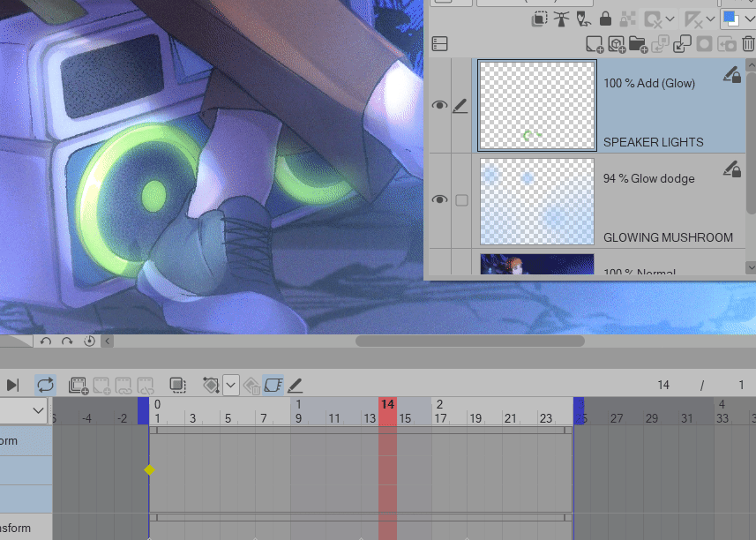Image resolution: width=756 pixels, height=540 pixels.
Task: Open the layer mask options dropdown
Action: (670, 19)
